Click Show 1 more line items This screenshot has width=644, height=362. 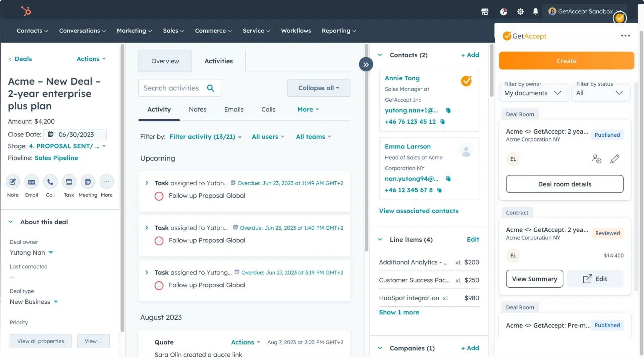[x=399, y=312]
